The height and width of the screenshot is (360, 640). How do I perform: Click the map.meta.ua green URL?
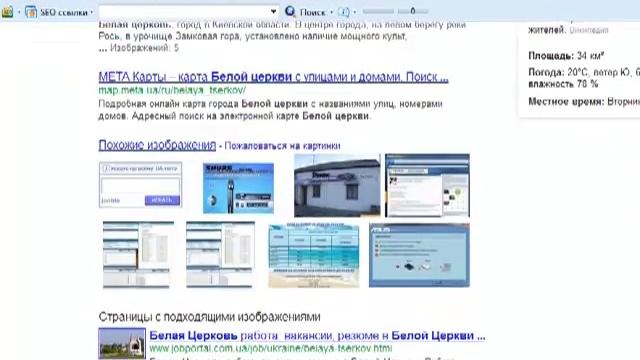172,90
